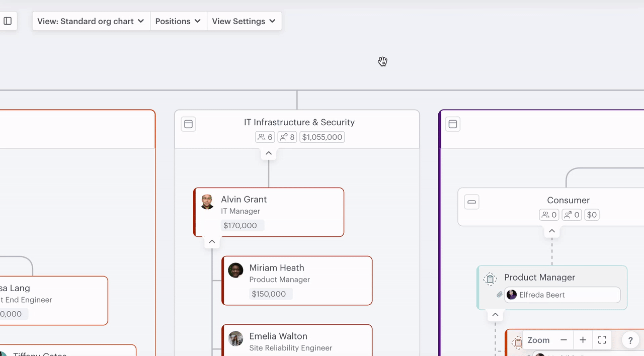Open the help menu via the question mark
The height and width of the screenshot is (356, 644).
click(630, 340)
